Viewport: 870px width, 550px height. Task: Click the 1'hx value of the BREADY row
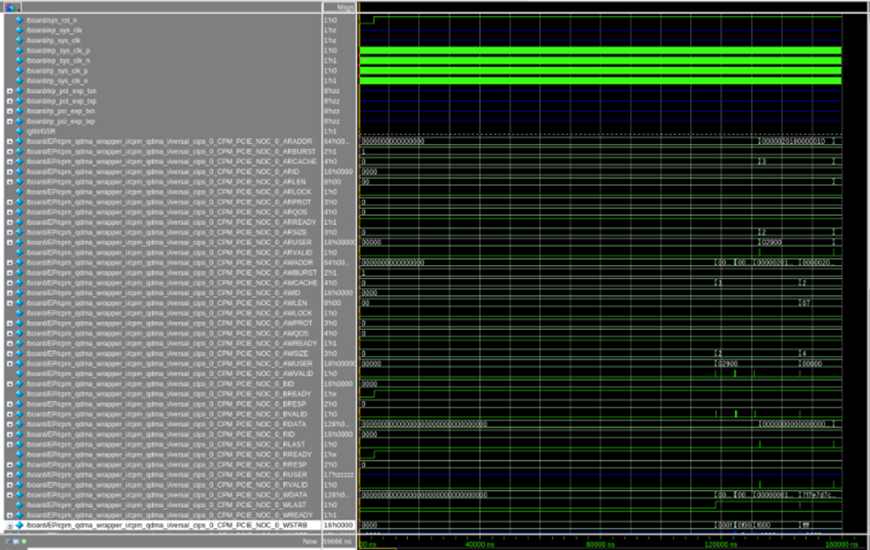[330, 394]
